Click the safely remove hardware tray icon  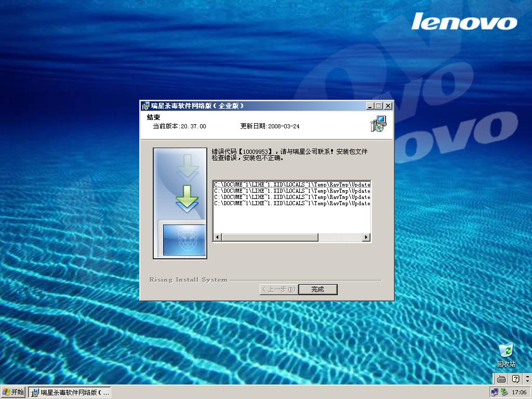[504, 392]
